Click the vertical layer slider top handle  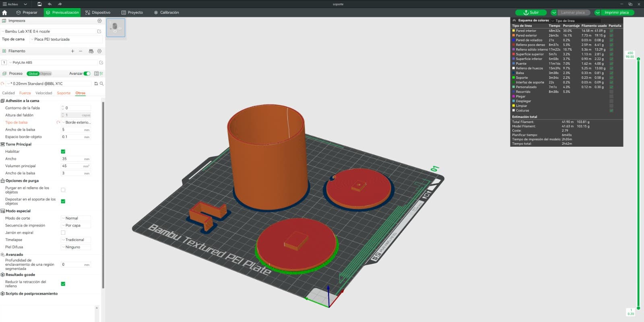coord(638,59)
